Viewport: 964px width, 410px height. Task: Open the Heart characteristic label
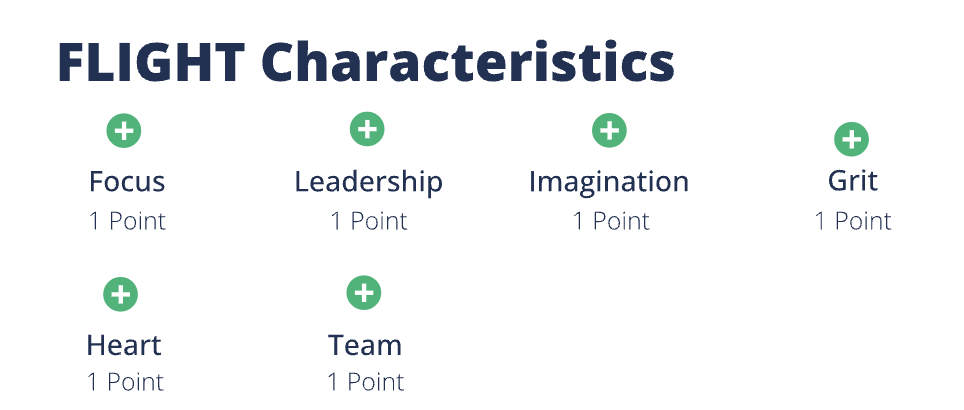[x=123, y=346]
